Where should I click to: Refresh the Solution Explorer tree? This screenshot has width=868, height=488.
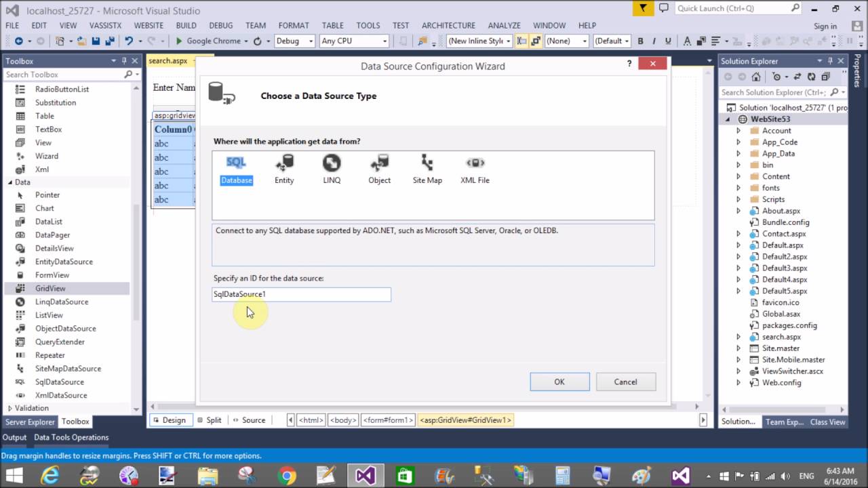[x=811, y=77]
